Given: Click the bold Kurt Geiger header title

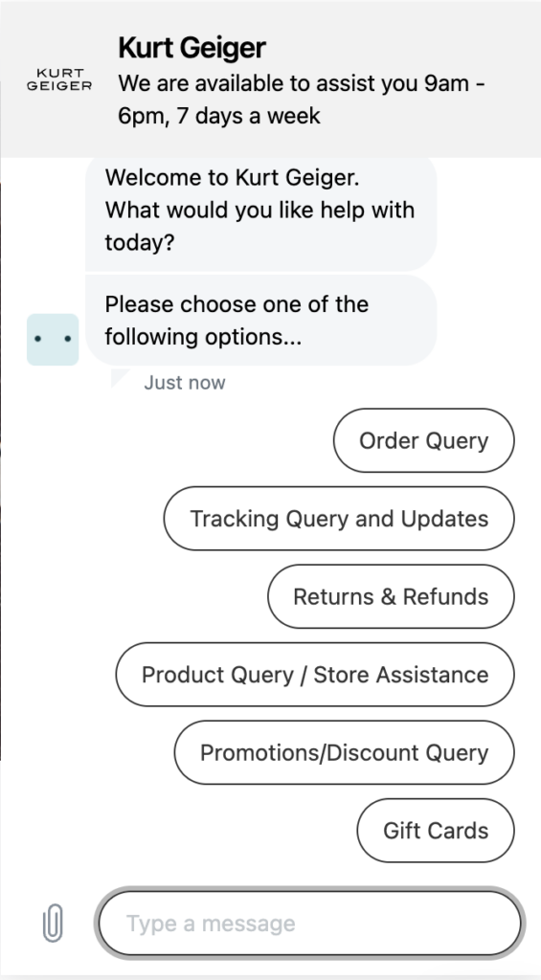Looking at the screenshot, I should coord(192,48).
